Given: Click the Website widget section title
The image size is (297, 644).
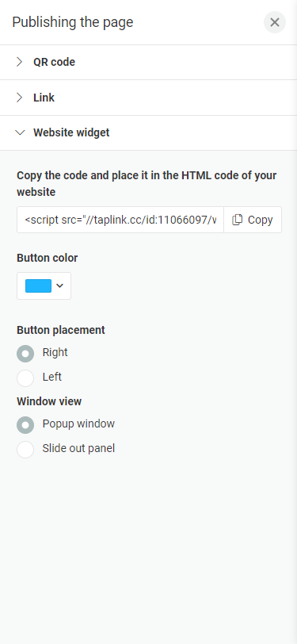Looking at the screenshot, I should point(71,132).
